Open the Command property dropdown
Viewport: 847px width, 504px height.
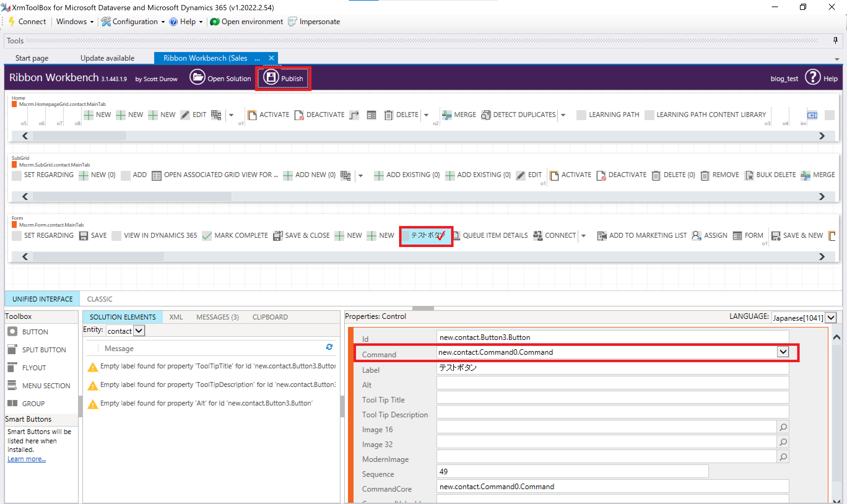tap(783, 352)
